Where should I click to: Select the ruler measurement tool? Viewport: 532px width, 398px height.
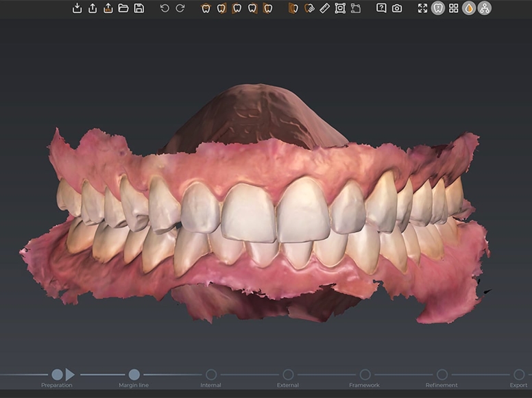pyautogui.click(x=324, y=8)
